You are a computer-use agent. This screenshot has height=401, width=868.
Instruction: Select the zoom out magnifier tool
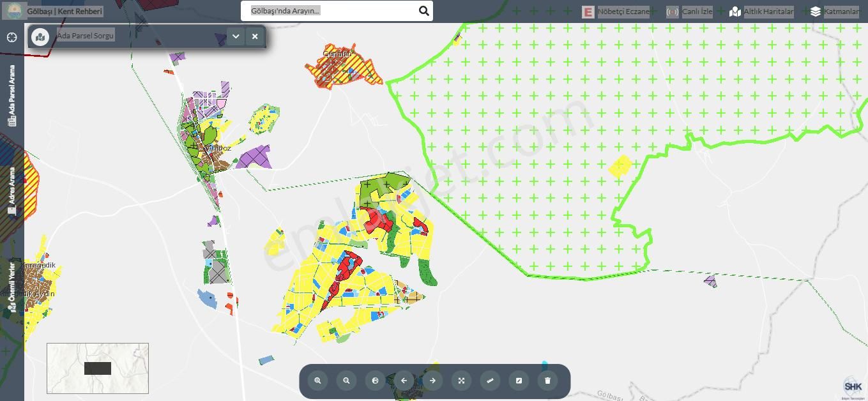click(x=346, y=380)
